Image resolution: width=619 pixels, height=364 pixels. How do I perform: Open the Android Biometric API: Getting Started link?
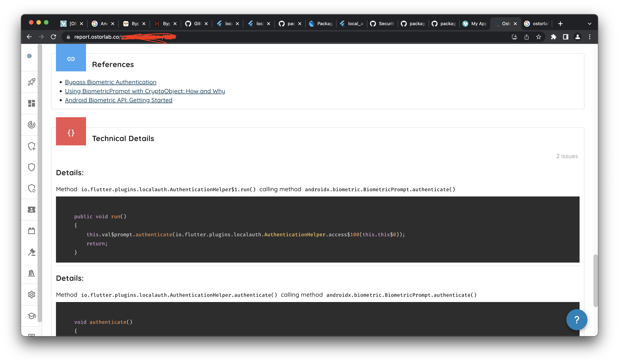(118, 100)
